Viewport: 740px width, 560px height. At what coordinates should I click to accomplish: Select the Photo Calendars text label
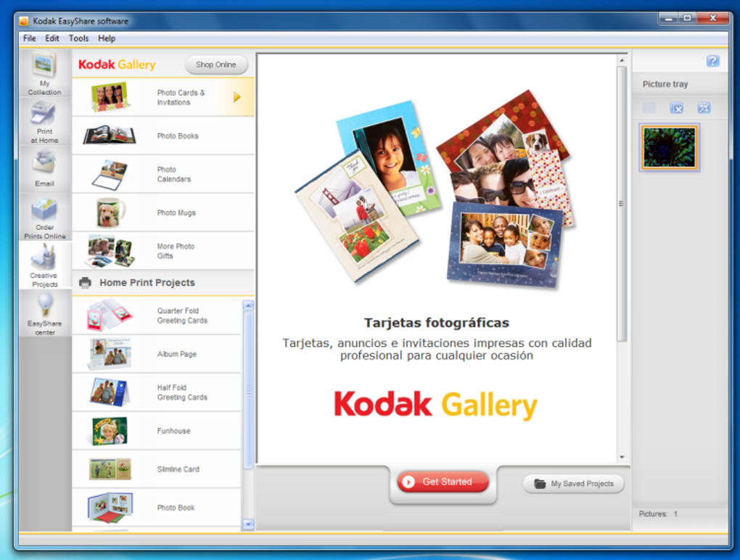[174, 174]
